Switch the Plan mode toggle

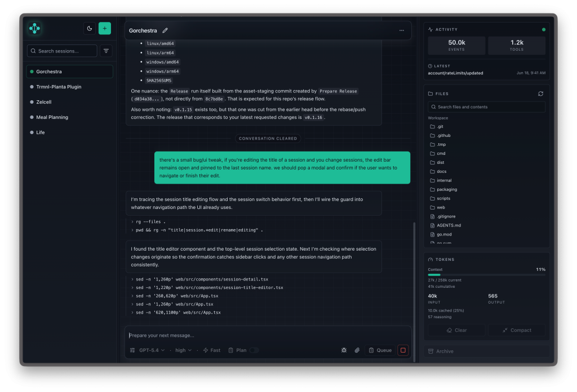[254, 350]
